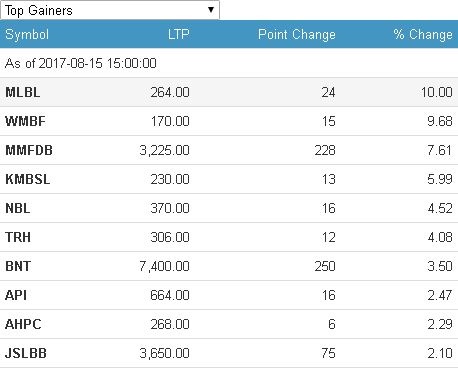Open the Top Gainers dropdown

tap(110, 10)
